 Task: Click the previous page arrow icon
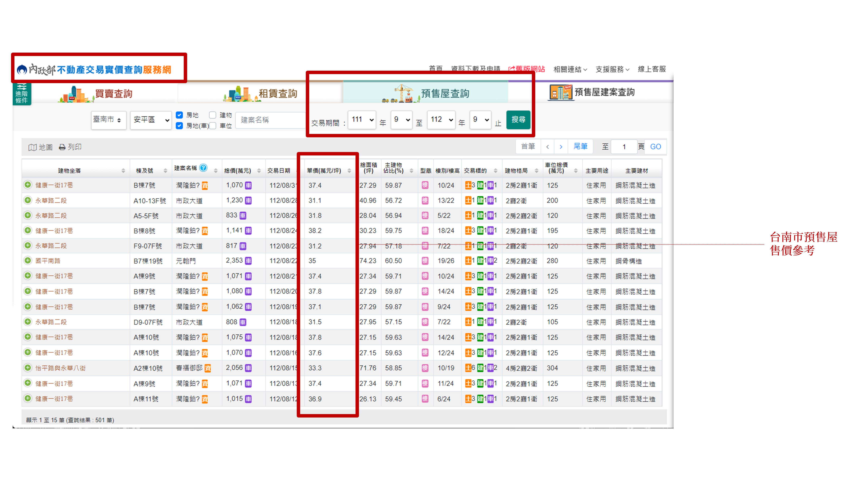tap(548, 147)
